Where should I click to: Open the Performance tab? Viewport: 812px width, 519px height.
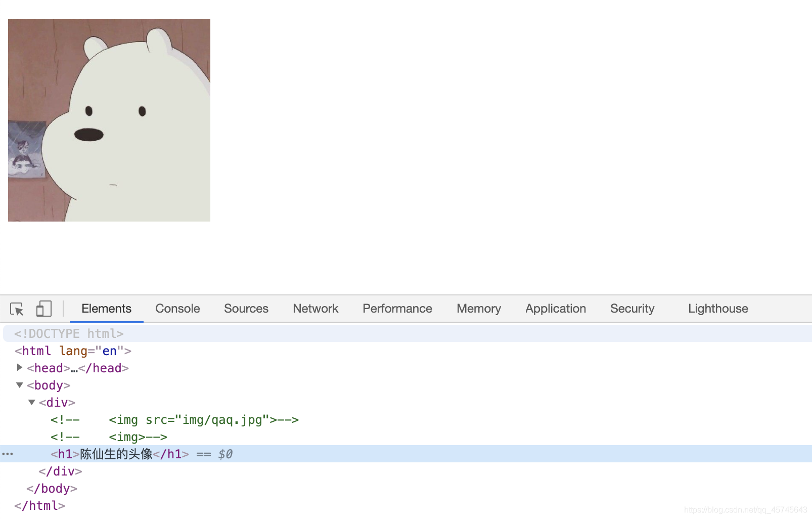tap(397, 309)
